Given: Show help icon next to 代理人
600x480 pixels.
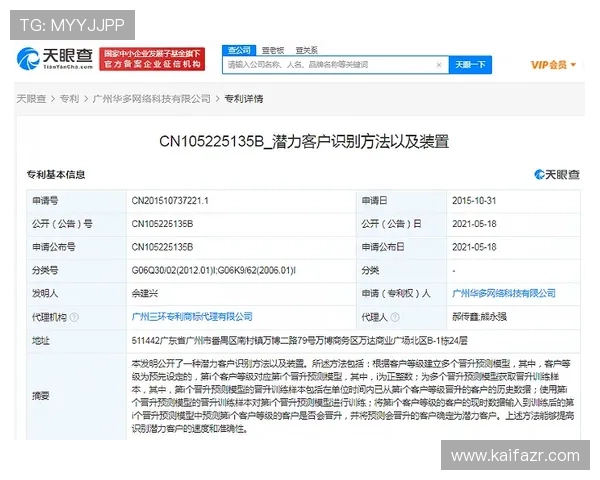Looking at the screenshot, I should pyautogui.click(x=395, y=317).
